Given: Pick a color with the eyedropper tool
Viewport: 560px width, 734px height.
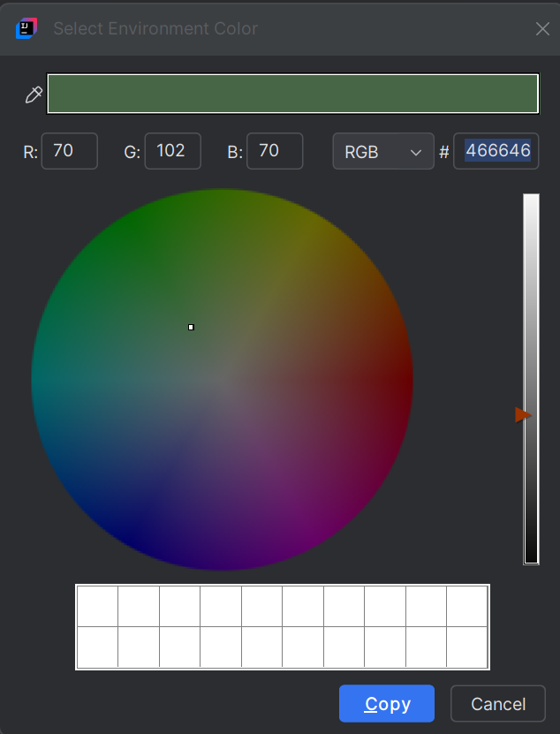Looking at the screenshot, I should click(x=34, y=95).
